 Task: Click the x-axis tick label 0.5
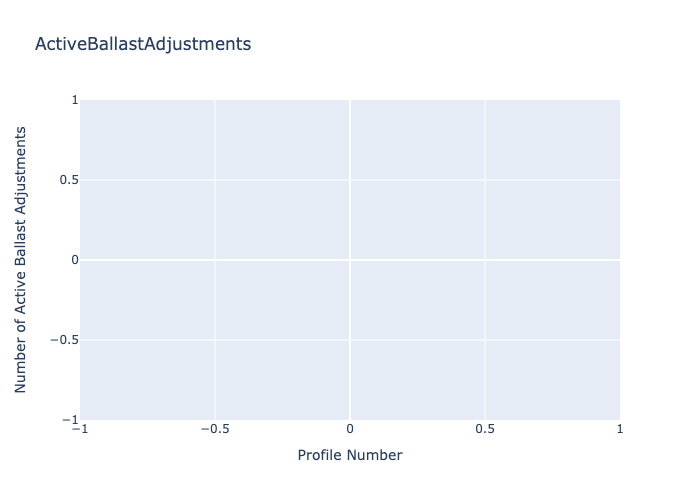coord(485,428)
